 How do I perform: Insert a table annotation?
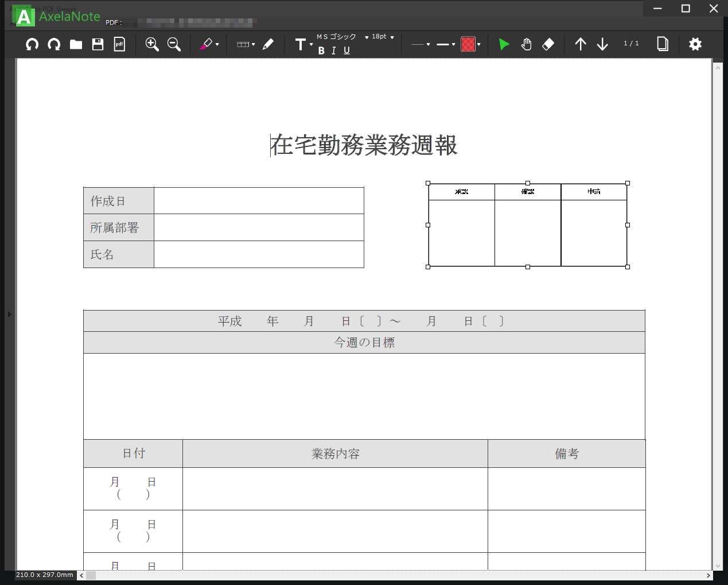(243, 44)
